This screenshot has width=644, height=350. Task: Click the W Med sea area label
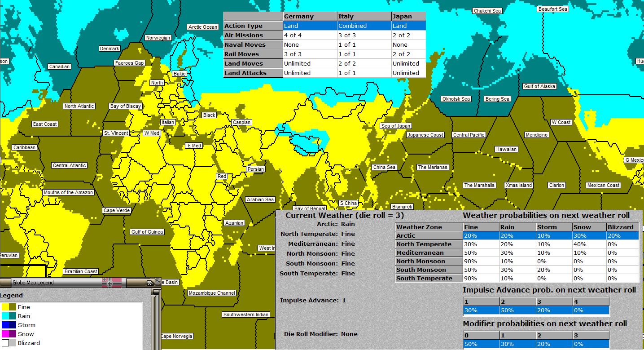tap(152, 133)
